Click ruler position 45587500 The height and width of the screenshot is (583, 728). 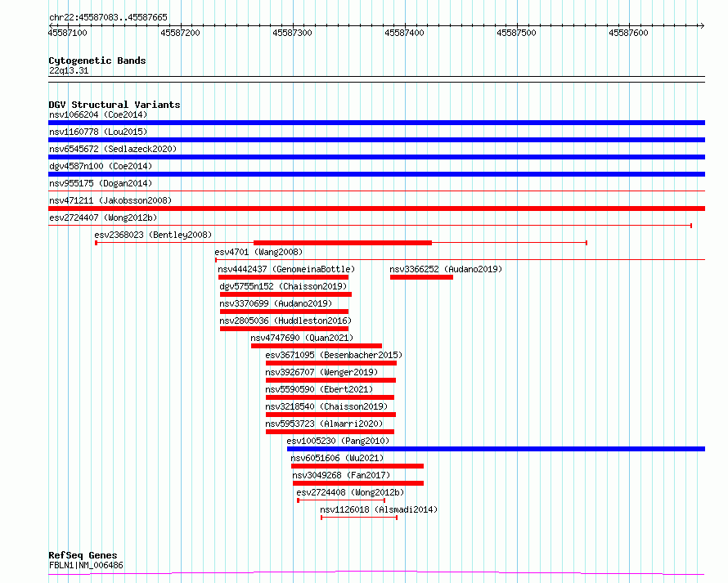tap(516, 33)
